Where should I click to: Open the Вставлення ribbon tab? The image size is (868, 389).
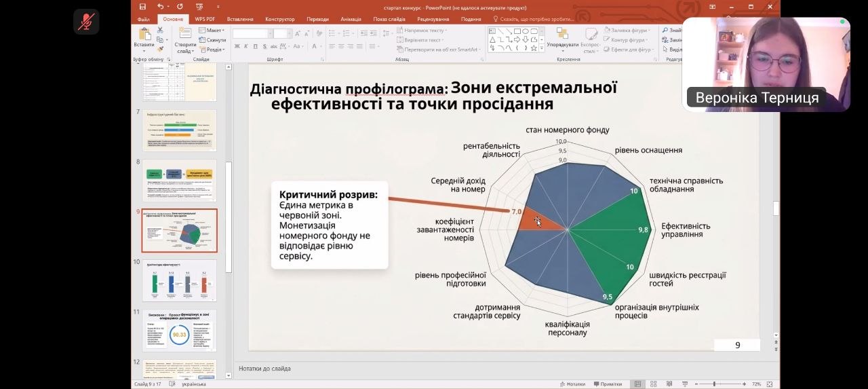pyautogui.click(x=240, y=20)
